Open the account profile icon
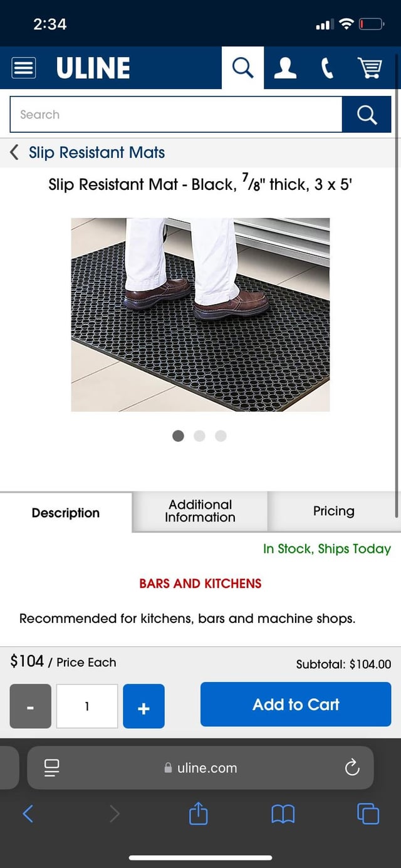The height and width of the screenshot is (868, 401). [285, 68]
